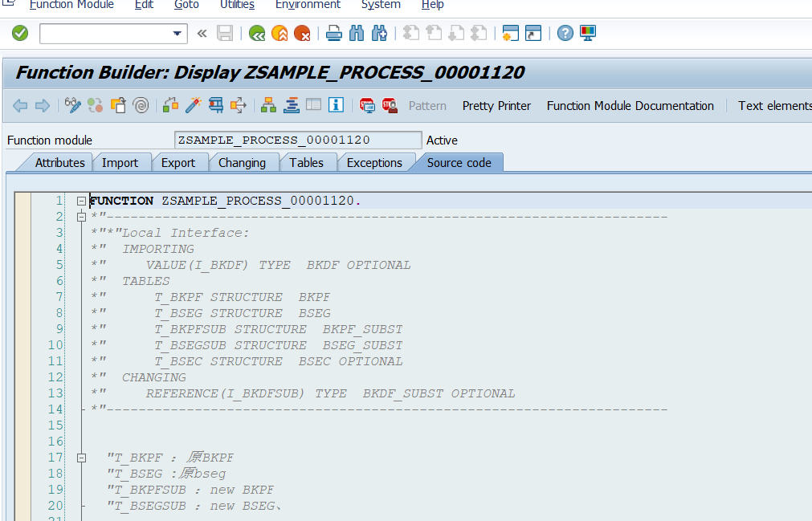Click code line 'REFERENCE(I_BKDFSUB) TYPE BKDF_SUBST OPTIONAL'
Viewport: 812px width, 521px height.
coord(330,393)
